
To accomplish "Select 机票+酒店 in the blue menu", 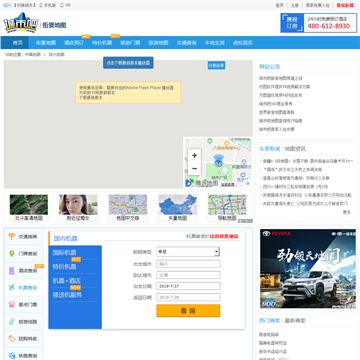I will point(67,281).
